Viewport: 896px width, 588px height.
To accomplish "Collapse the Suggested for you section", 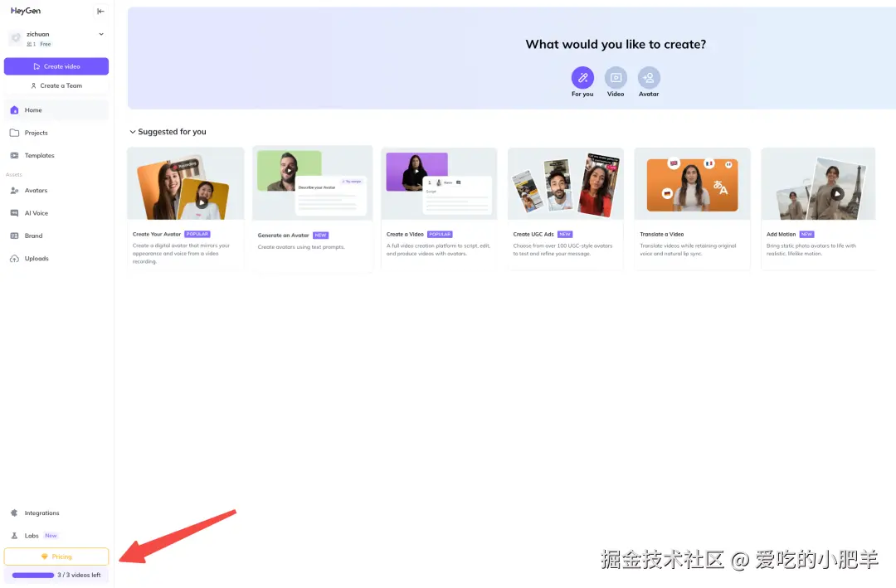I will coord(133,131).
